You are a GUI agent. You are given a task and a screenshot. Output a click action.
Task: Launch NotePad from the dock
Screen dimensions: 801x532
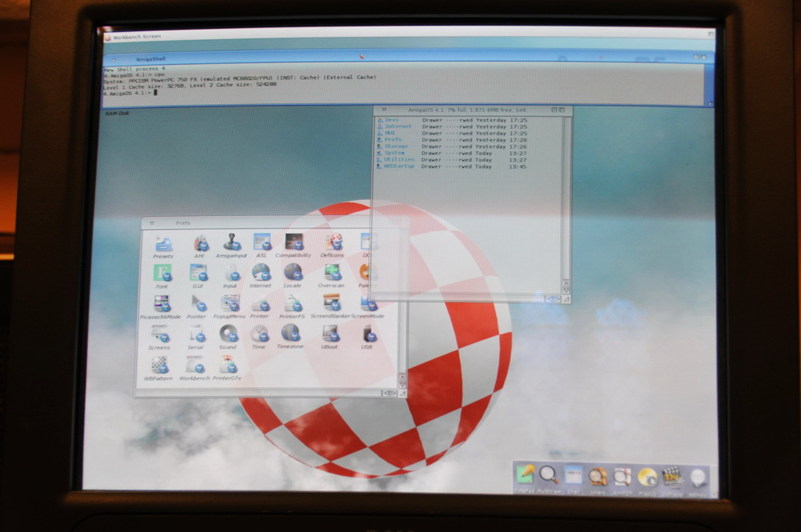tap(526, 478)
